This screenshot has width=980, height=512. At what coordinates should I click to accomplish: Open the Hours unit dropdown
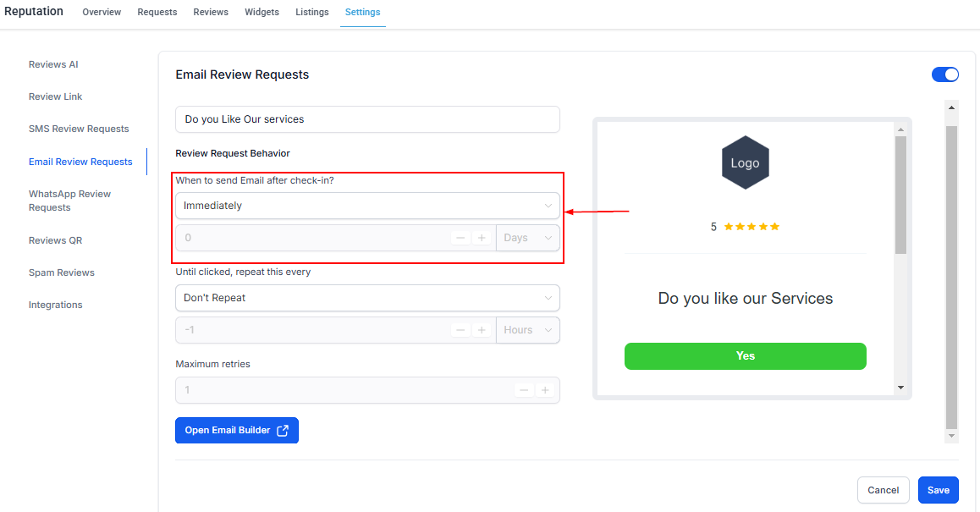point(527,330)
